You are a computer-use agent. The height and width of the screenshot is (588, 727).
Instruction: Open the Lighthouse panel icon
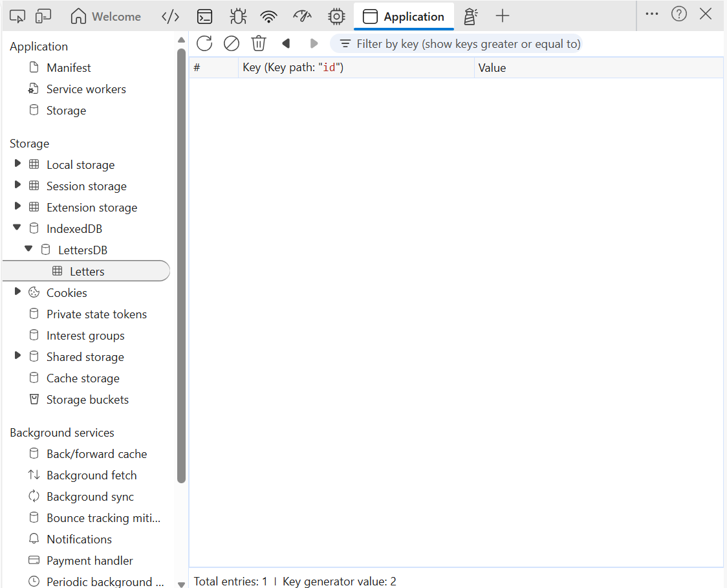pos(470,16)
